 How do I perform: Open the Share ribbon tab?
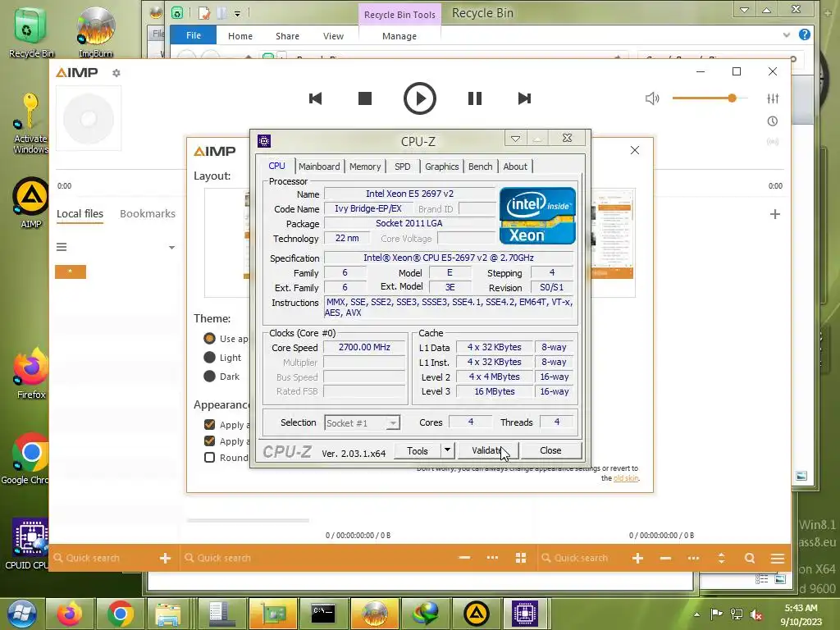[x=287, y=36]
